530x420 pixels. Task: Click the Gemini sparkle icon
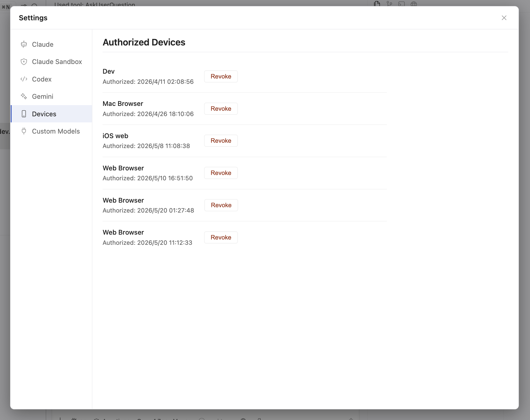click(24, 96)
